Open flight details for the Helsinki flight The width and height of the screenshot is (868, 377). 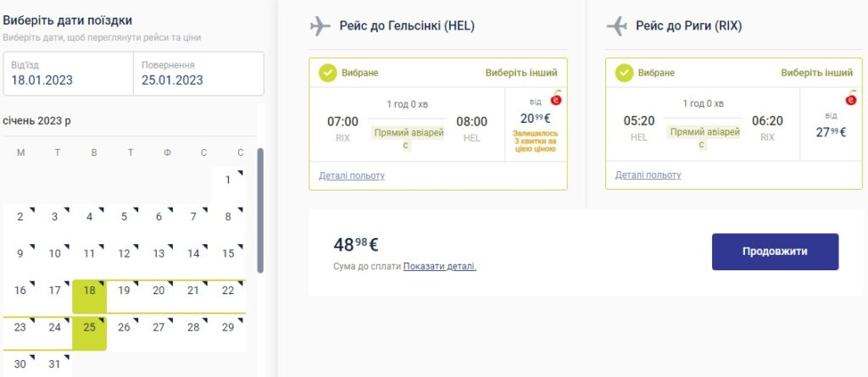tap(351, 175)
